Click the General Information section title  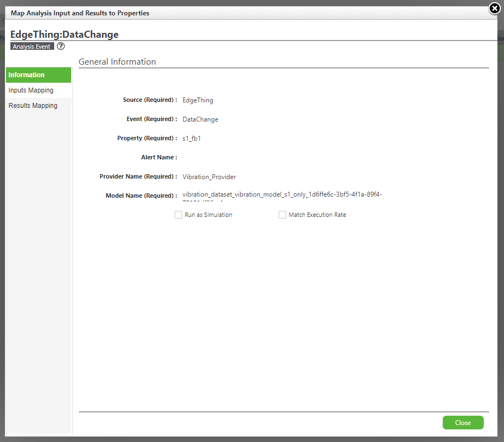(117, 62)
